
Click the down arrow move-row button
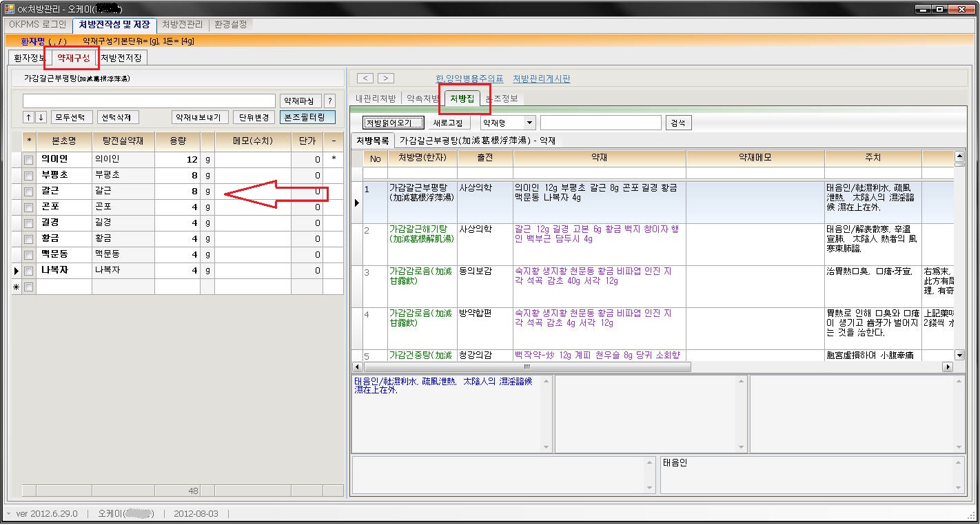coord(41,117)
